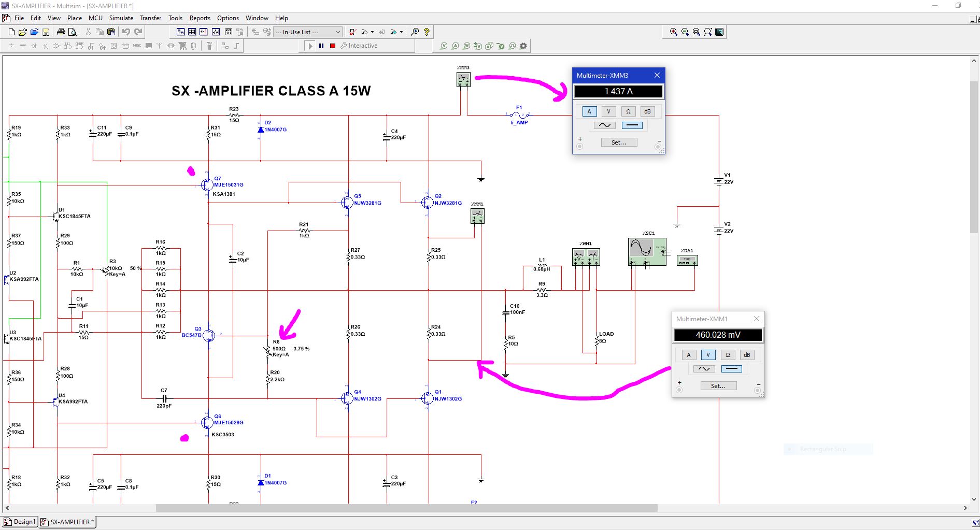Zoom in on the schematic
The width and height of the screenshot is (980, 530).
[673, 32]
